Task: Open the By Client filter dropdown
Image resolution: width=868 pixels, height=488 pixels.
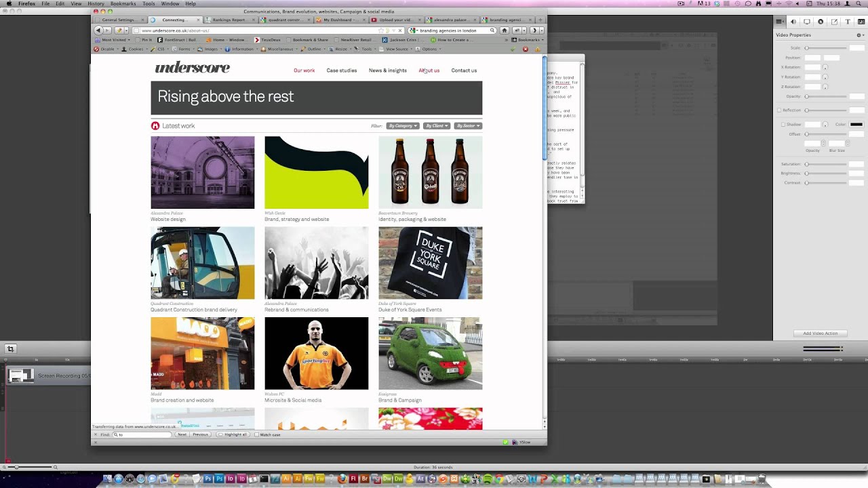Action: click(x=437, y=125)
